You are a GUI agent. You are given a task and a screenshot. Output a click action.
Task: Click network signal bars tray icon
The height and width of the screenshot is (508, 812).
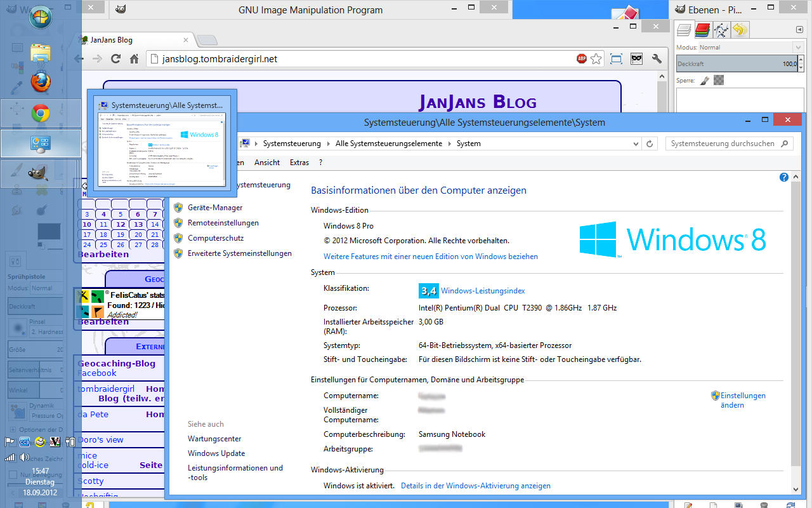[10, 457]
